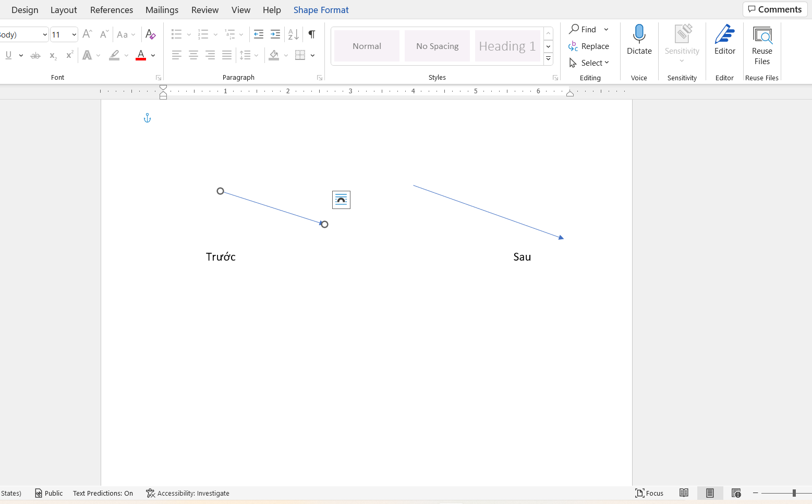Open the Shape Format tab
The height and width of the screenshot is (504, 812).
321,10
